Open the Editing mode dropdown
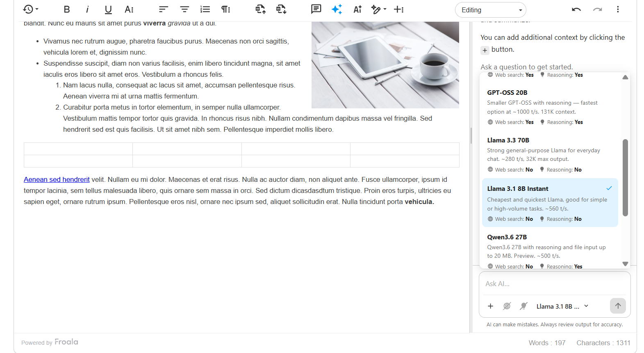Viewport: 644px width, 353px height. tap(491, 10)
